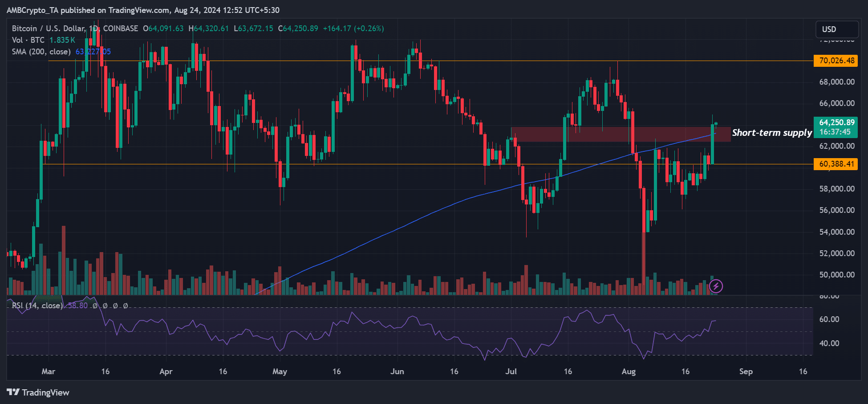The image size is (868, 404).
Task: Click the Aug label on time axis
Action: 629,371
